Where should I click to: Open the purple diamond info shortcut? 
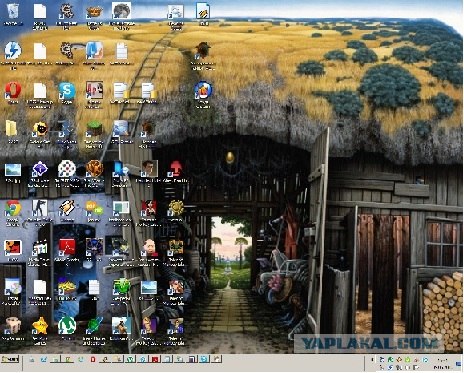(x=40, y=169)
